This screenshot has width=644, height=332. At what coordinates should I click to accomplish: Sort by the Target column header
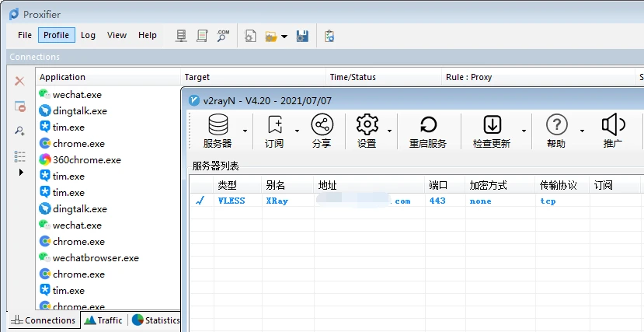(x=253, y=77)
